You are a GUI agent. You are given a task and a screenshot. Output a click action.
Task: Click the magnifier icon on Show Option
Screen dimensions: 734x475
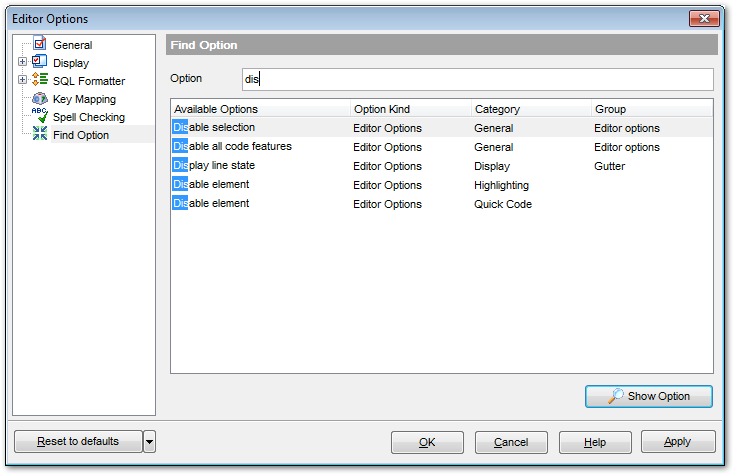[x=616, y=396]
